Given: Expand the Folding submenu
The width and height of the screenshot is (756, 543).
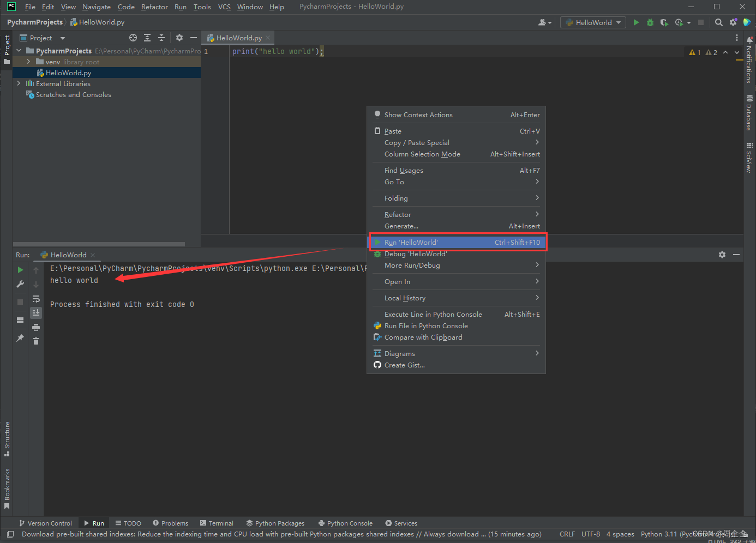Looking at the screenshot, I should [x=457, y=198].
